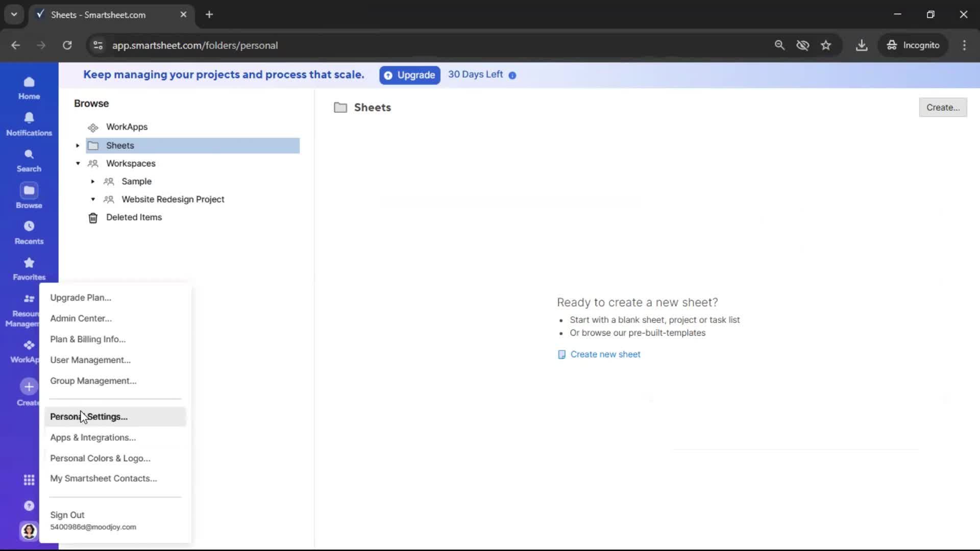Open Recents in the sidebar
980x551 pixels.
tap(29, 232)
